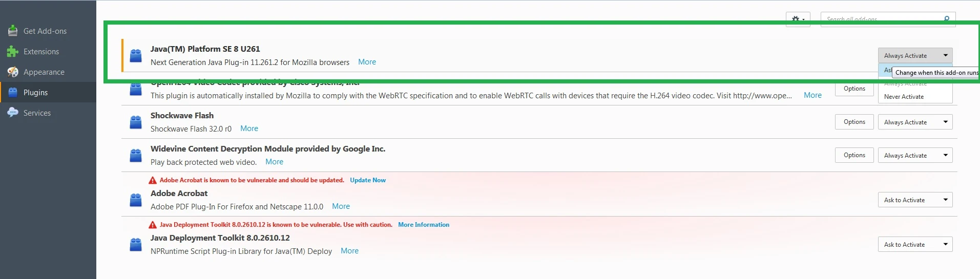Open Java Deployment Toolkit activation dropdown
This screenshot has width=980, height=279.
tap(915, 244)
